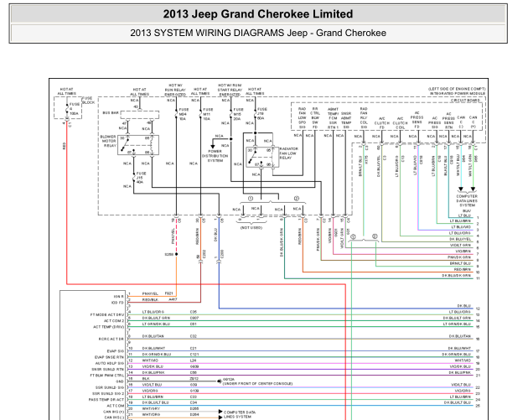The width and height of the screenshot is (528, 420).
Task: Select the 'SSR SUNLD SIG 2' pin label
Action: pos(108,393)
